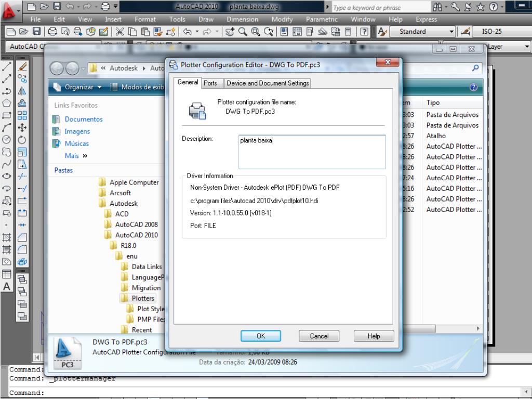Click the Cut icon in Standard toolbar
Screen dimensions: 532x399
(x=119, y=32)
